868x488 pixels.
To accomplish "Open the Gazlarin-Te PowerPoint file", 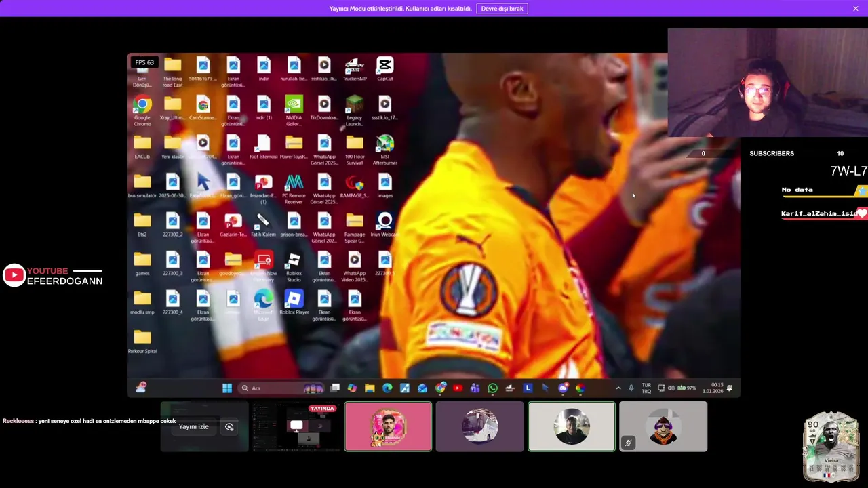I will pos(233,224).
